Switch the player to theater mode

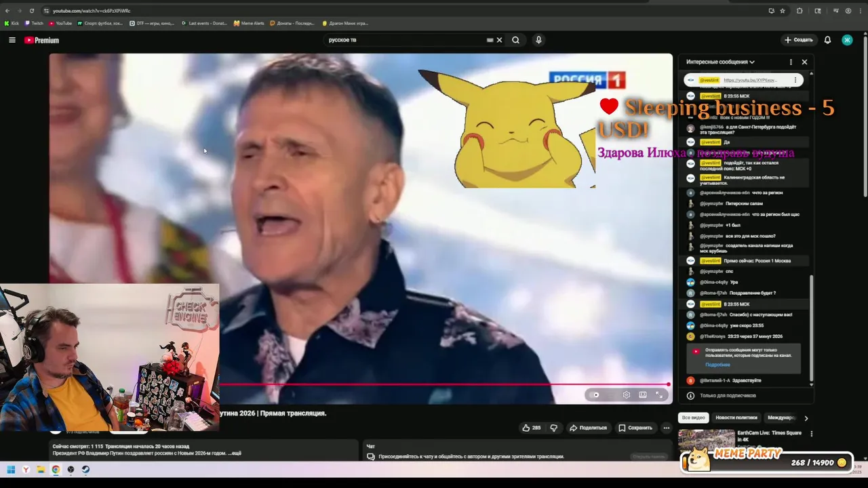coord(642,394)
